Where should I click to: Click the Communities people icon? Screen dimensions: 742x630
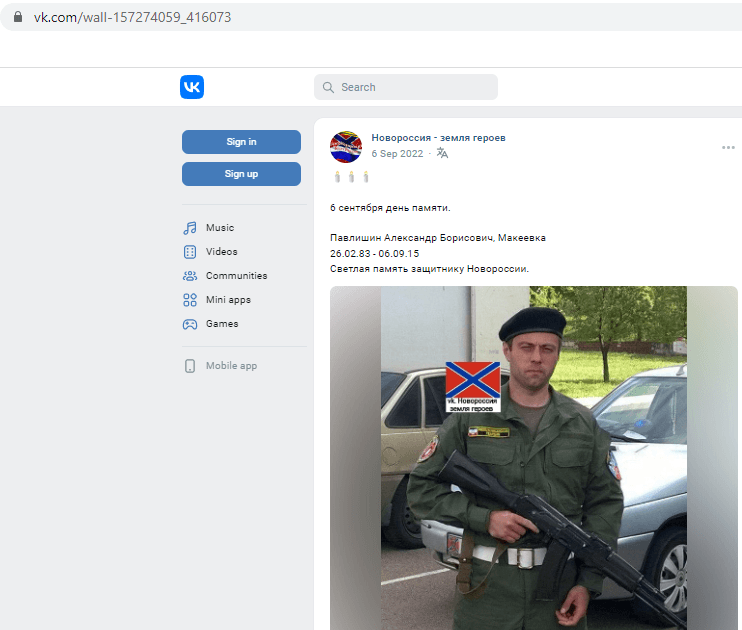tap(190, 276)
